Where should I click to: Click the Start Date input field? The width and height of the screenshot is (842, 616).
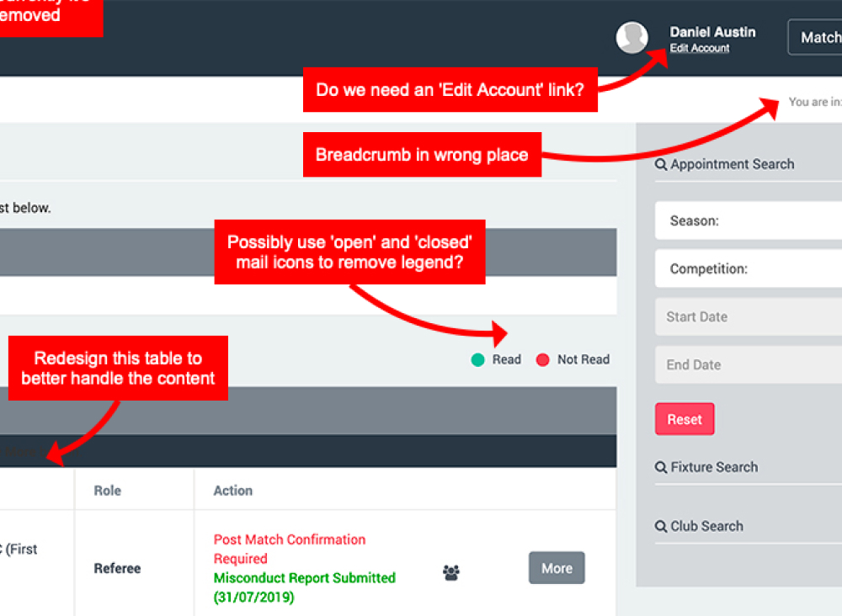[x=749, y=317]
